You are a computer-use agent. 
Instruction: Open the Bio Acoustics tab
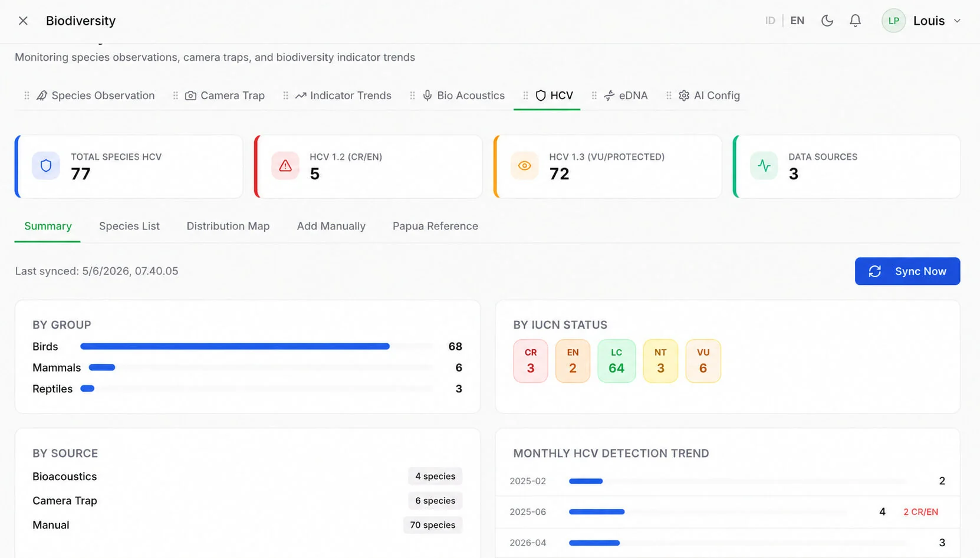tap(463, 96)
